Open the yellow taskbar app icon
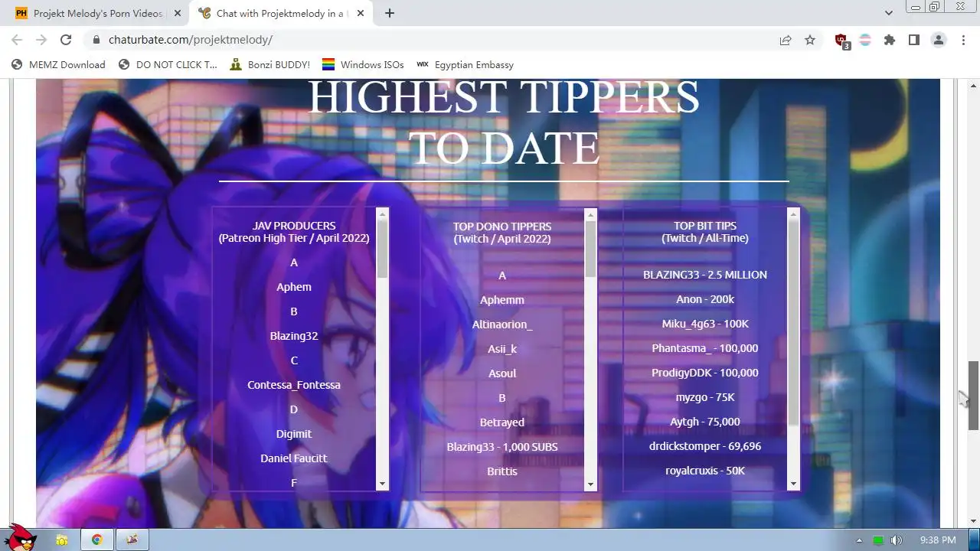Viewport: 980px width, 551px height. coord(62,540)
